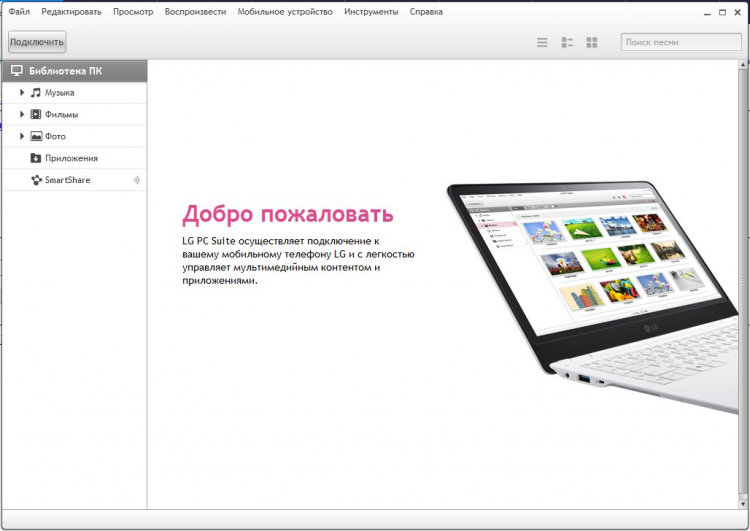
Task: Click the scrollbar down arrow
Action: (x=743, y=504)
